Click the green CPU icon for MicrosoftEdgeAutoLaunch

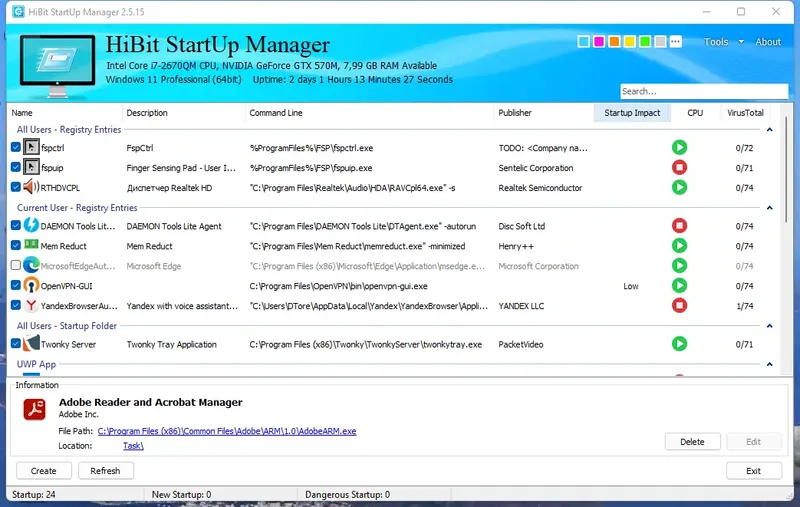tap(679, 265)
